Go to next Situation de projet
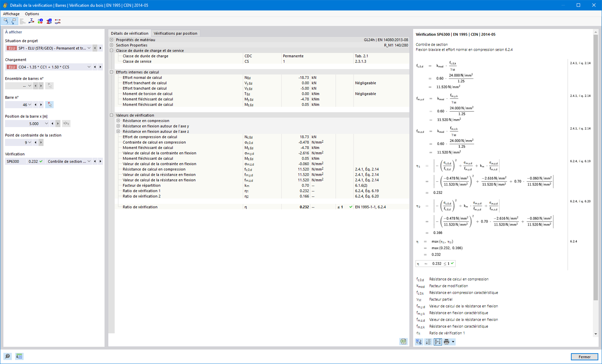 pyautogui.click(x=100, y=48)
